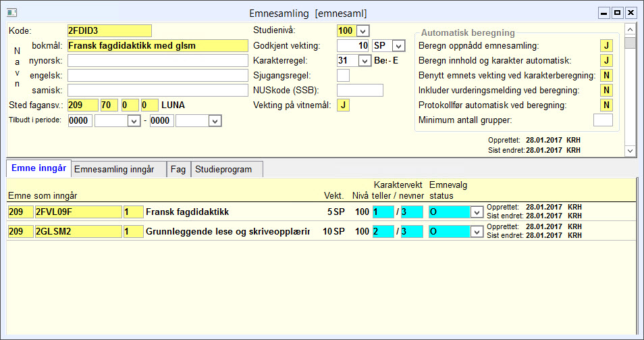Click the 10 SP weight value
Image resolution: width=644 pixels, height=340 pixels.
coord(333,232)
